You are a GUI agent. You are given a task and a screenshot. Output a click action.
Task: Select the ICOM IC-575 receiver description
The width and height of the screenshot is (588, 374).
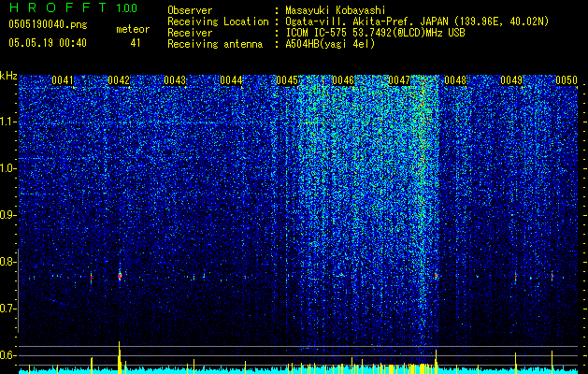click(x=375, y=33)
